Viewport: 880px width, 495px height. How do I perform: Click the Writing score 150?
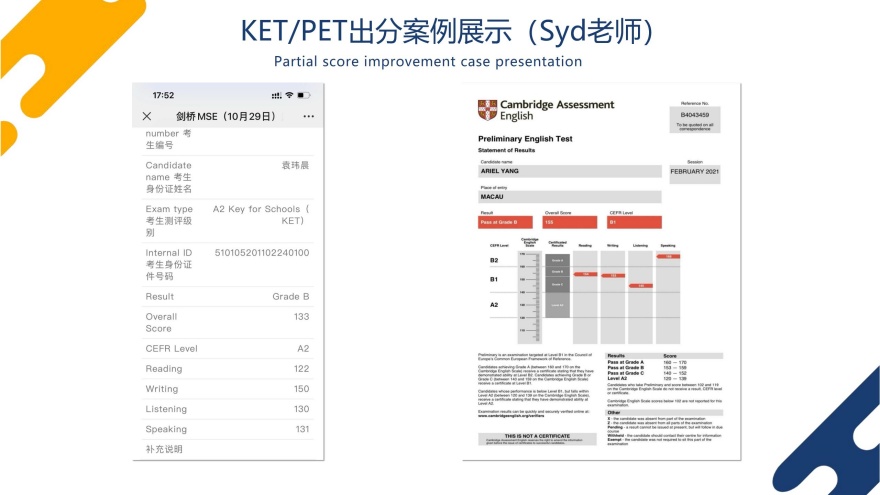pyautogui.click(x=301, y=389)
